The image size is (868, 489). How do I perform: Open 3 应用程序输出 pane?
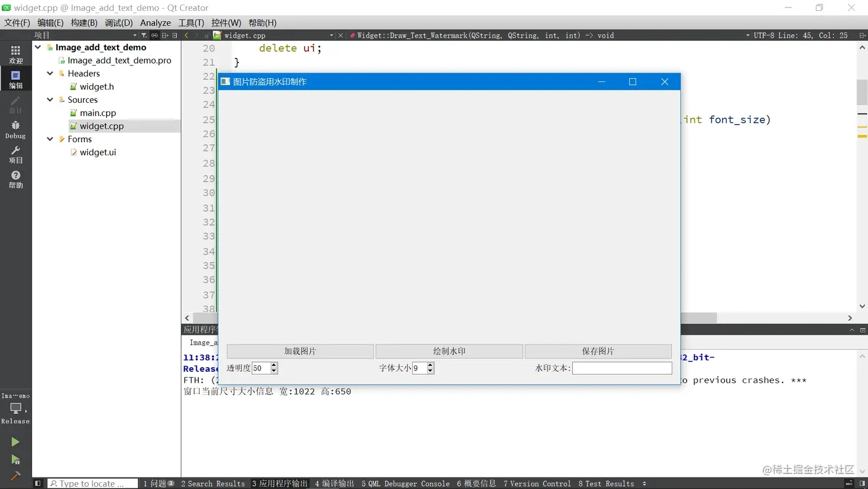click(x=280, y=484)
